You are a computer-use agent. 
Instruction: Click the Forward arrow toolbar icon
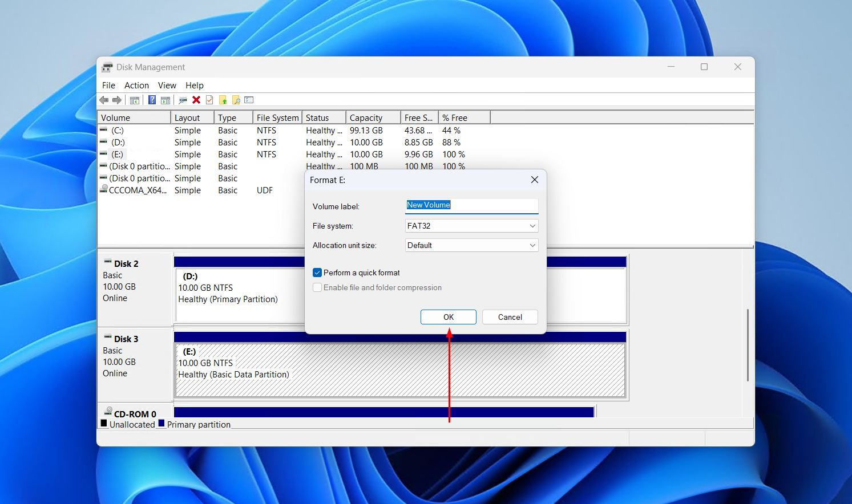pos(117,100)
